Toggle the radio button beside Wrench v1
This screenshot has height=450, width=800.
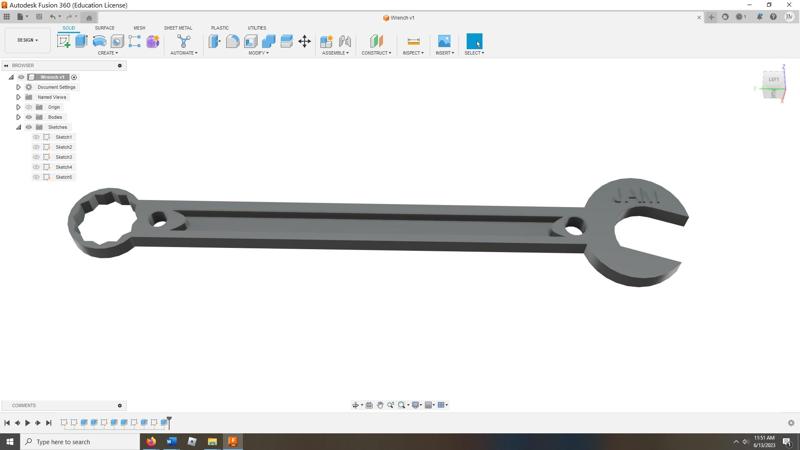[x=74, y=77]
